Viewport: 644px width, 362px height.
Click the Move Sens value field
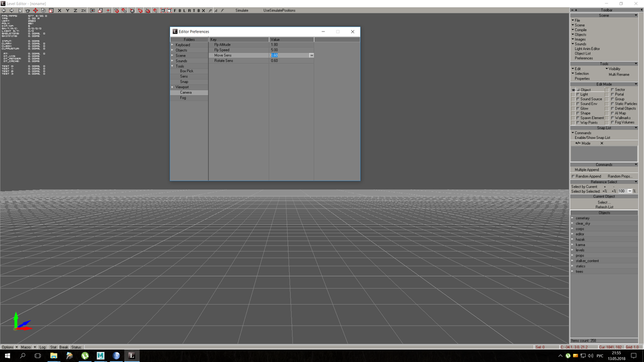pyautogui.click(x=289, y=55)
